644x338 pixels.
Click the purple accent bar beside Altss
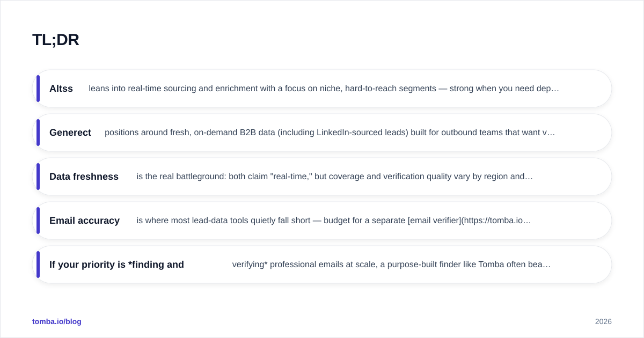point(38,89)
